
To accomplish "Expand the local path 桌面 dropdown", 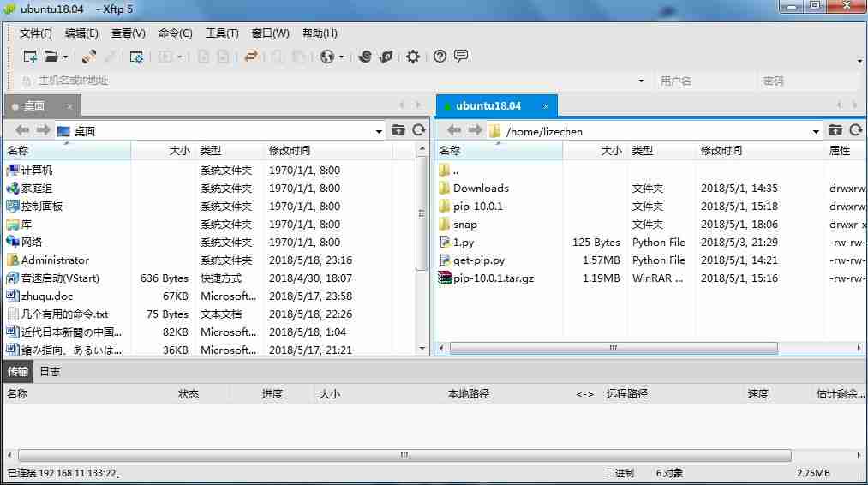I will pyautogui.click(x=379, y=131).
